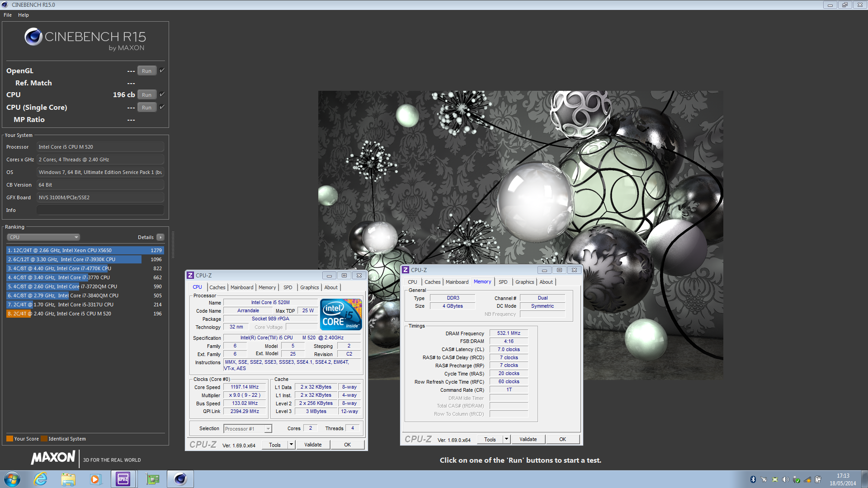
Task: Open Windows Media Player from taskbar
Action: point(95,479)
